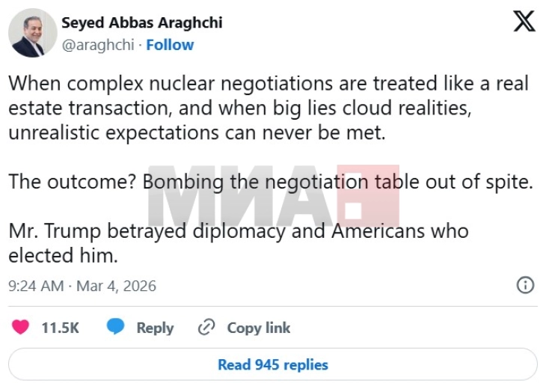This screenshot has width=546, height=392.
Task: Click the @araghchi handle
Action: point(98,45)
